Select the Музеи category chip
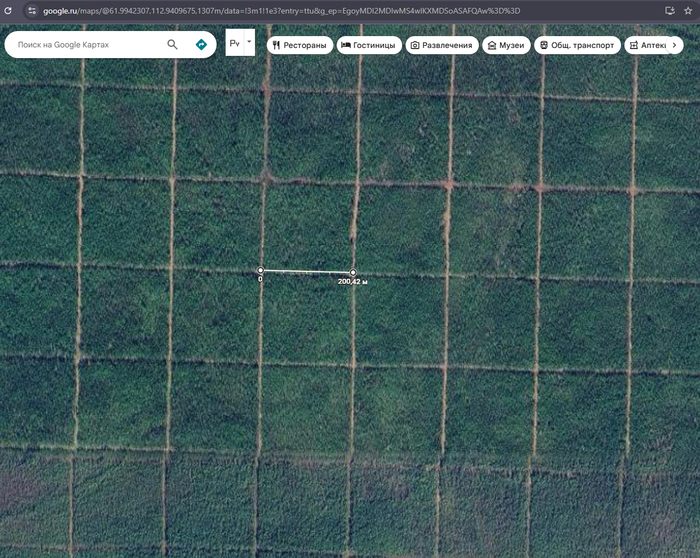Screen dimensions: 700x558 coord(505,45)
